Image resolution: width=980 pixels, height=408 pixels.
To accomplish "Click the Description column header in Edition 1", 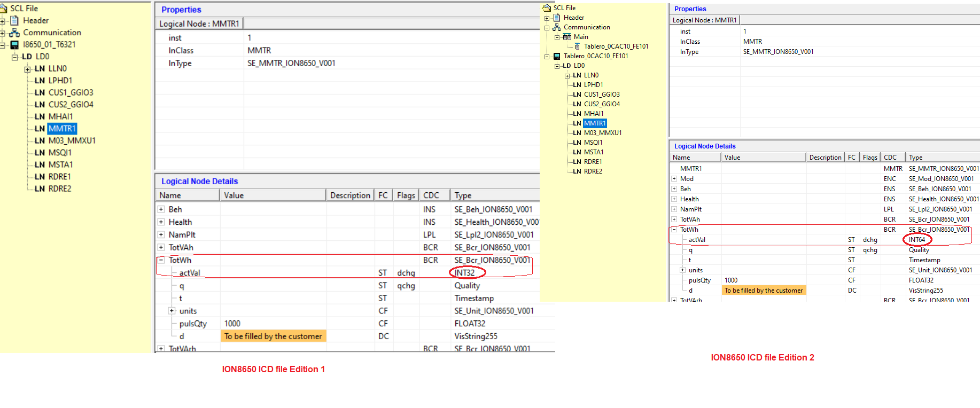I will pos(350,195).
